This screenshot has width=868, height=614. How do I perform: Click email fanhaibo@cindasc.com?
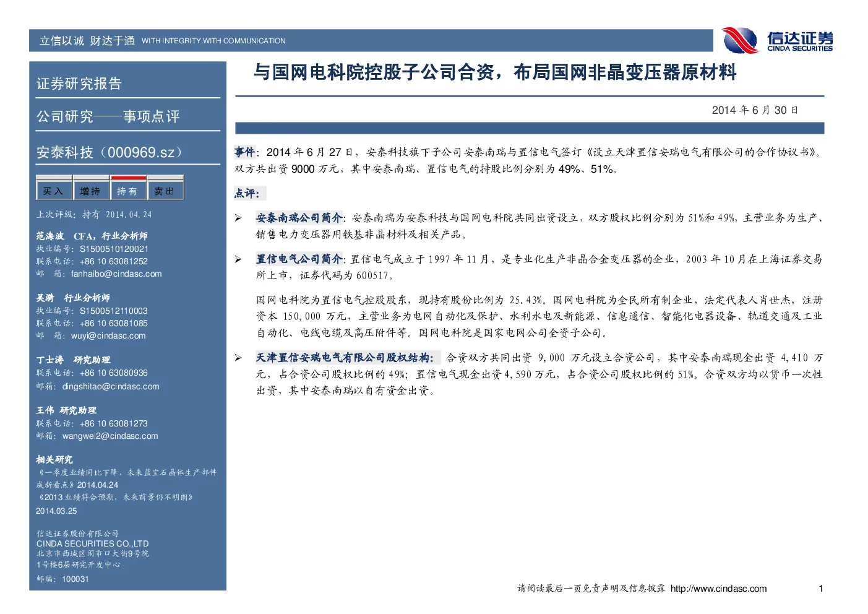[x=116, y=274]
